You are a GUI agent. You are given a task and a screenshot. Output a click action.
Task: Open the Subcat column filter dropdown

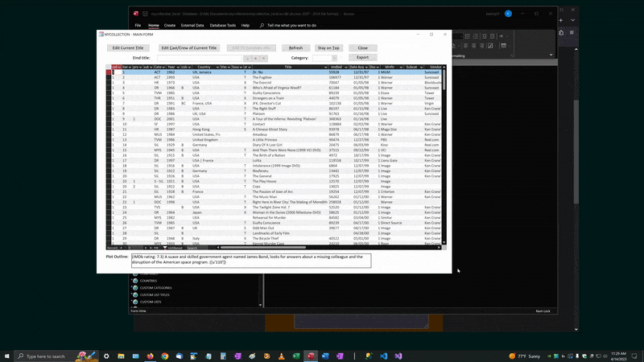click(421, 67)
